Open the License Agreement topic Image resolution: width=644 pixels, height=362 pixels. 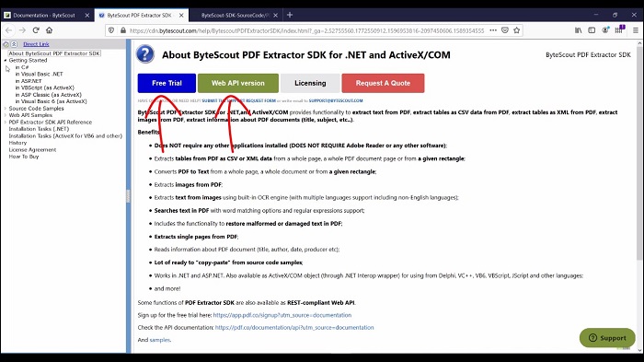click(x=32, y=150)
